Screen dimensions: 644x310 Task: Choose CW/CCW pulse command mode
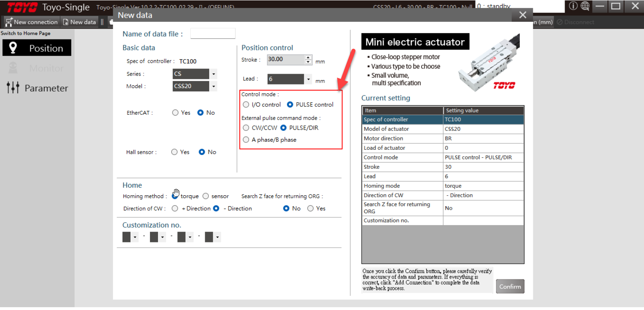pos(246,128)
